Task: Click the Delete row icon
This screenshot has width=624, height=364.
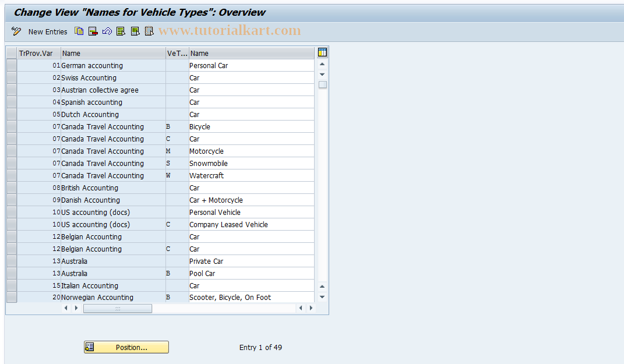Action: (93, 31)
